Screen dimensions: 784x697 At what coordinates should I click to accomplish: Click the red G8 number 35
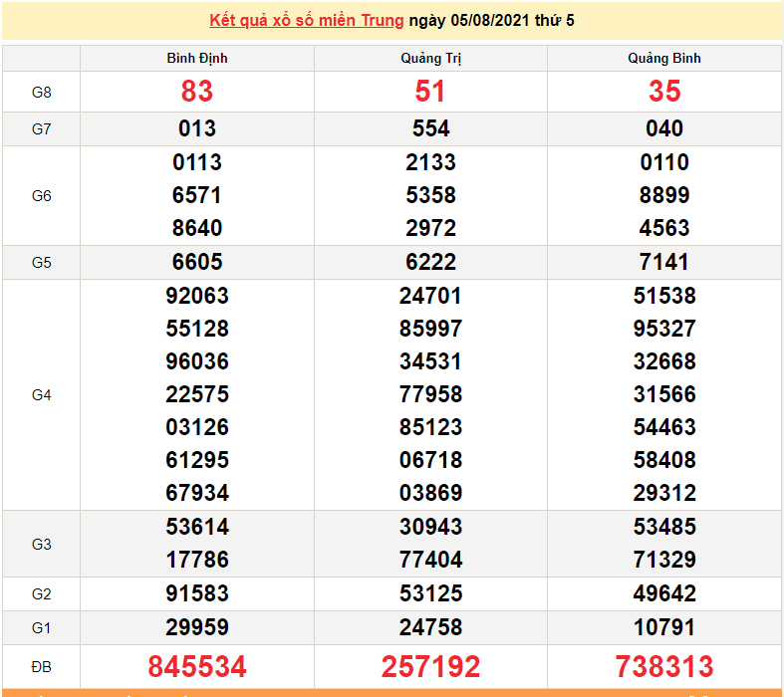[664, 92]
